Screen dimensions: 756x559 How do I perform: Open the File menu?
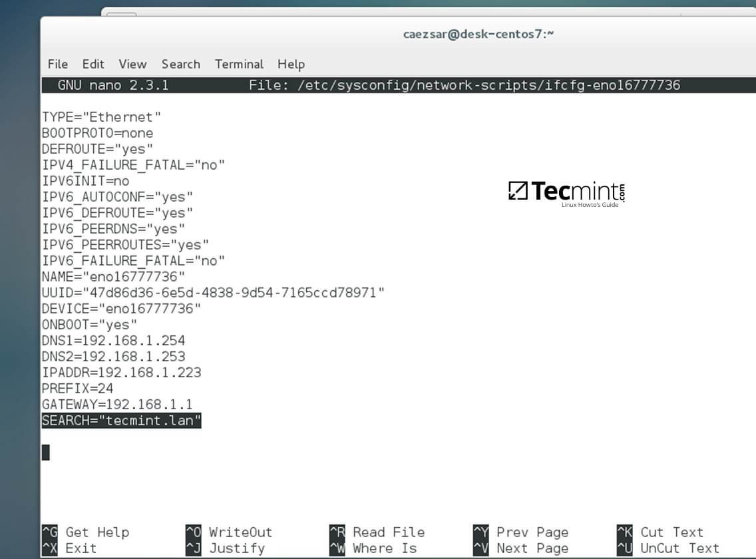(58, 64)
